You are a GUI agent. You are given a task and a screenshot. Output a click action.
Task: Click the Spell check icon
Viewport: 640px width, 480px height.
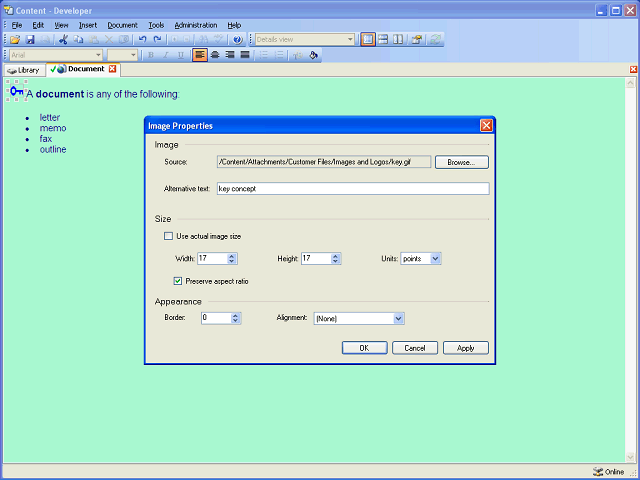click(219, 40)
